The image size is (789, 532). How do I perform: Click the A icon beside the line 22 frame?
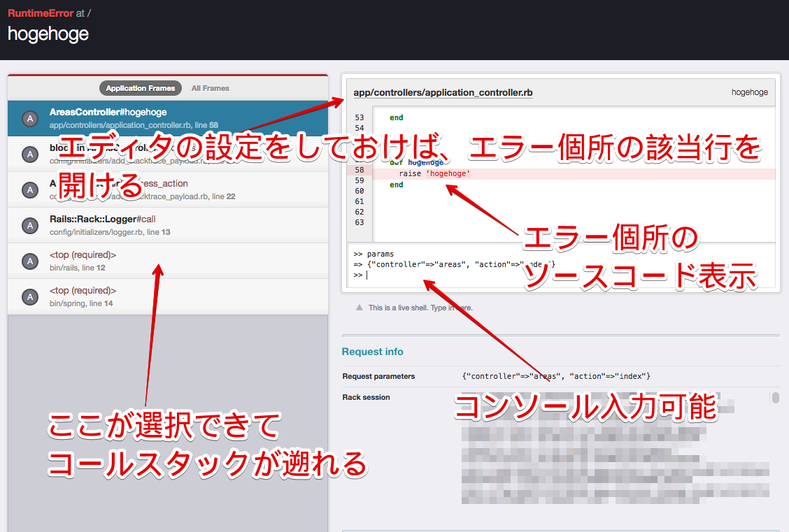[30, 190]
